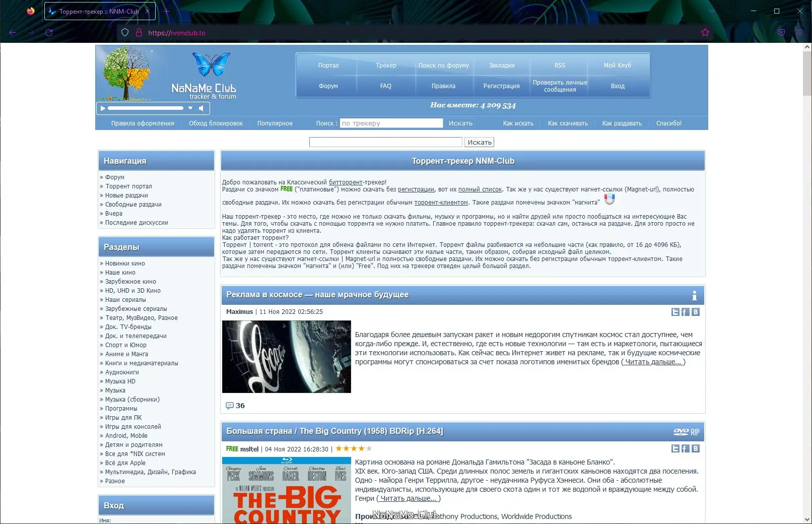Click Читать дальше on space advertising article
This screenshot has height=524, width=812.
pos(653,362)
